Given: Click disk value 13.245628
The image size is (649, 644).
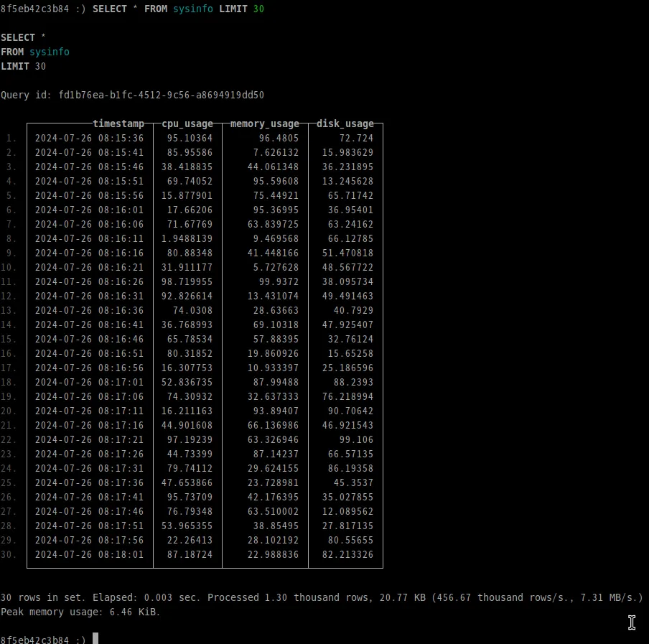Looking at the screenshot, I should [x=347, y=181].
